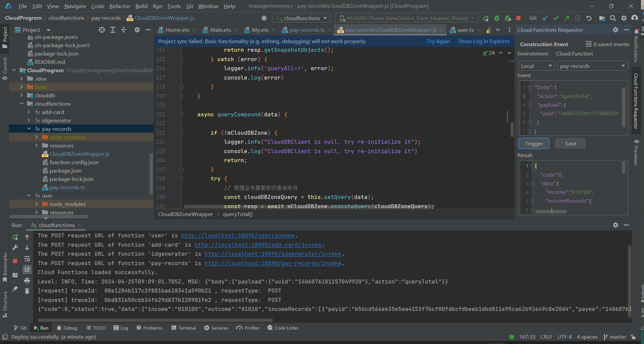Click the target icon left of cloudfunctions config
Image resolution: width=644 pixels, height=344 pixels.
click(264, 18)
